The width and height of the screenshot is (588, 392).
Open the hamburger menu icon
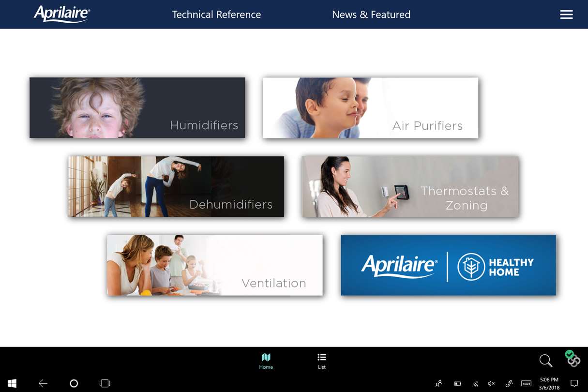pyautogui.click(x=566, y=15)
